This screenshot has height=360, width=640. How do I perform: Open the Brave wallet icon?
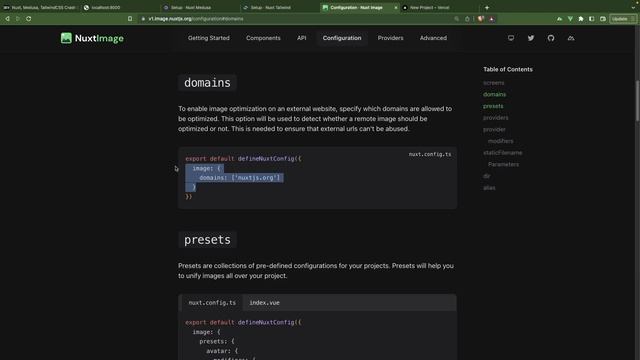click(603, 19)
